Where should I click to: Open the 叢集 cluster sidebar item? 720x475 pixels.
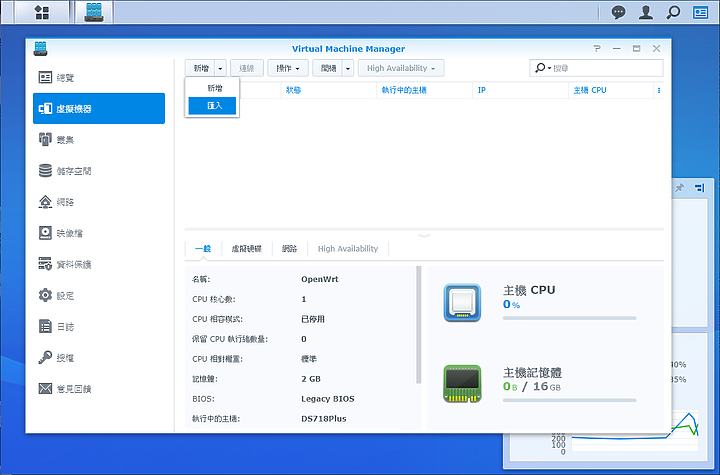[x=99, y=140]
